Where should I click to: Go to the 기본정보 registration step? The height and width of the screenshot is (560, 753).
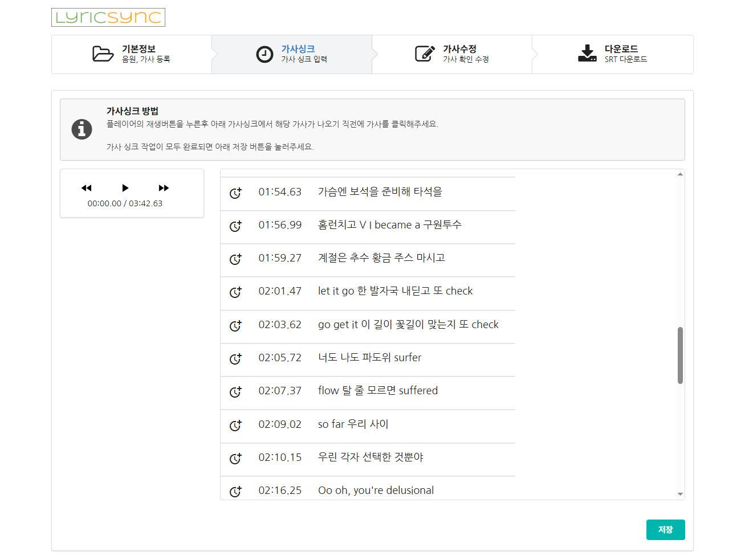[132, 54]
